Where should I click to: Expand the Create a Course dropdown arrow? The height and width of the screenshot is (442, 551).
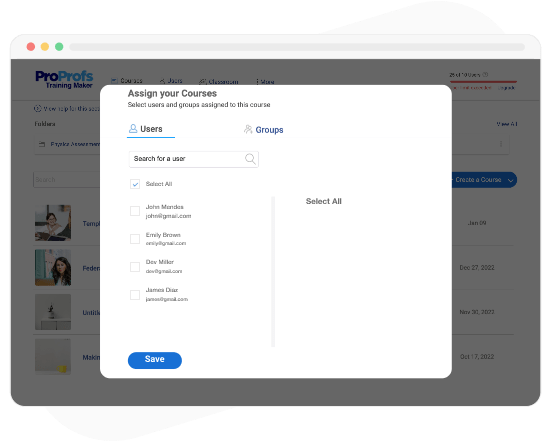click(x=510, y=180)
